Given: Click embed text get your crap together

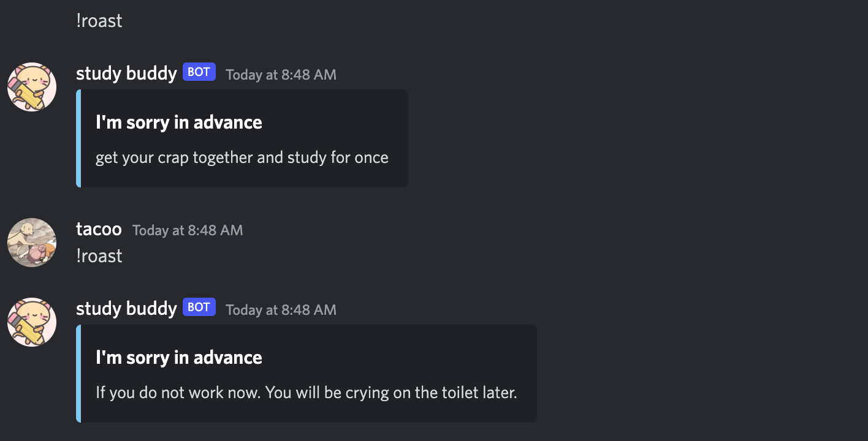Looking at the screenshot, I should click(x=242, y=158).
